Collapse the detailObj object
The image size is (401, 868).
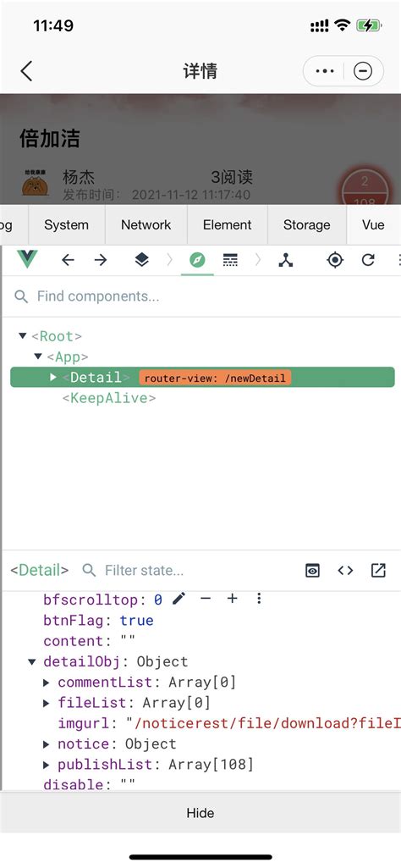click(32, 661)
